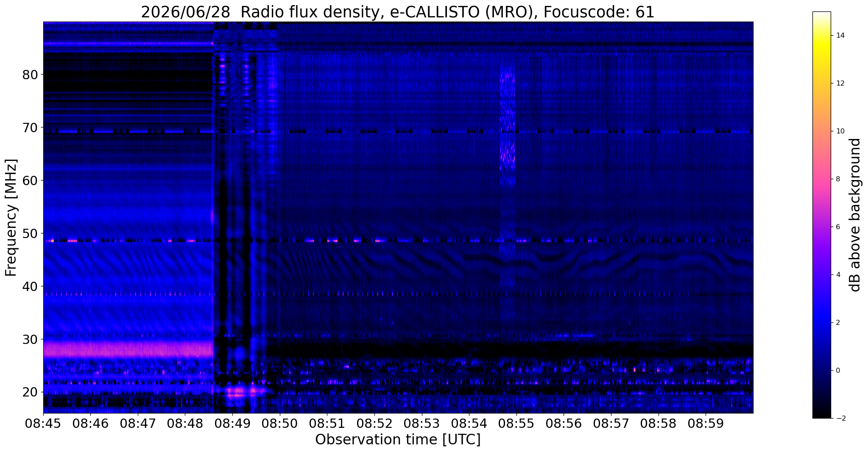Click the 08:46 time tick label
The height and width of the screenshot is (452, 868).
click(91, 423)
